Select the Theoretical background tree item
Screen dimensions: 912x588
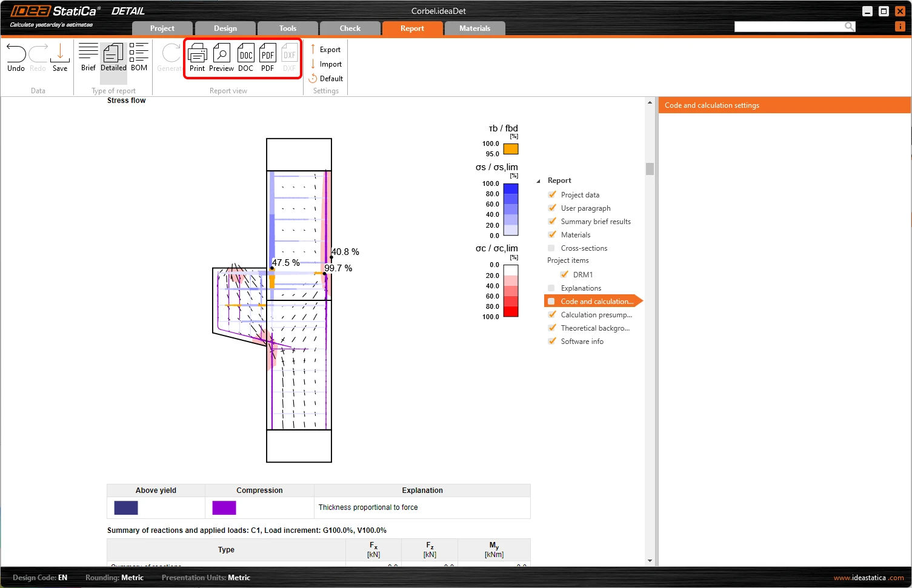(x=595, y=328)
